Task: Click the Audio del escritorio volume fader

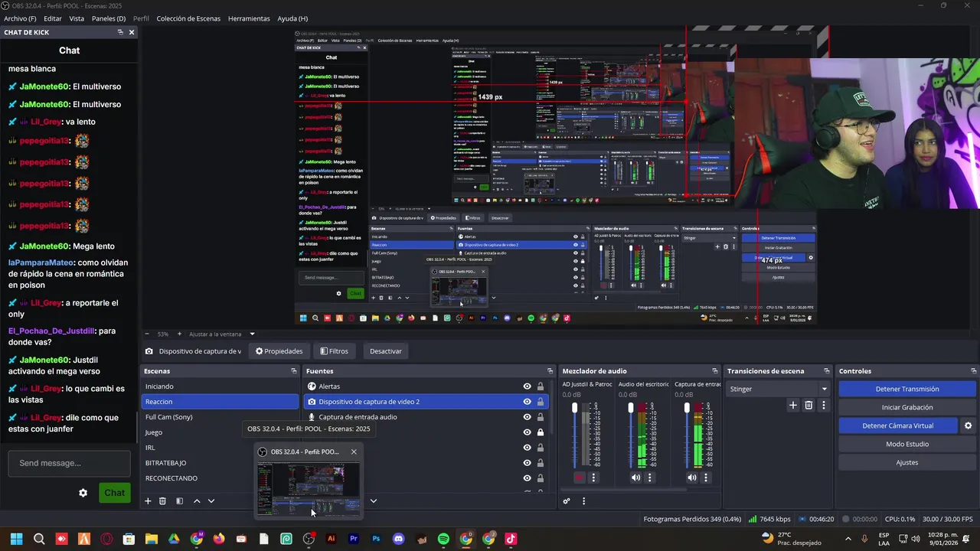Action: coord(631,409)
